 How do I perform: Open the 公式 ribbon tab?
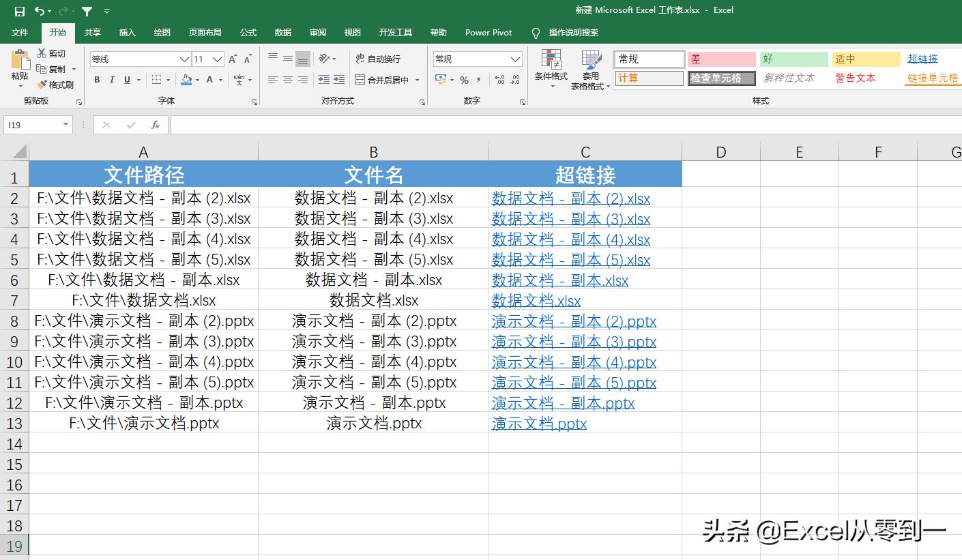(x=248, y=32)
